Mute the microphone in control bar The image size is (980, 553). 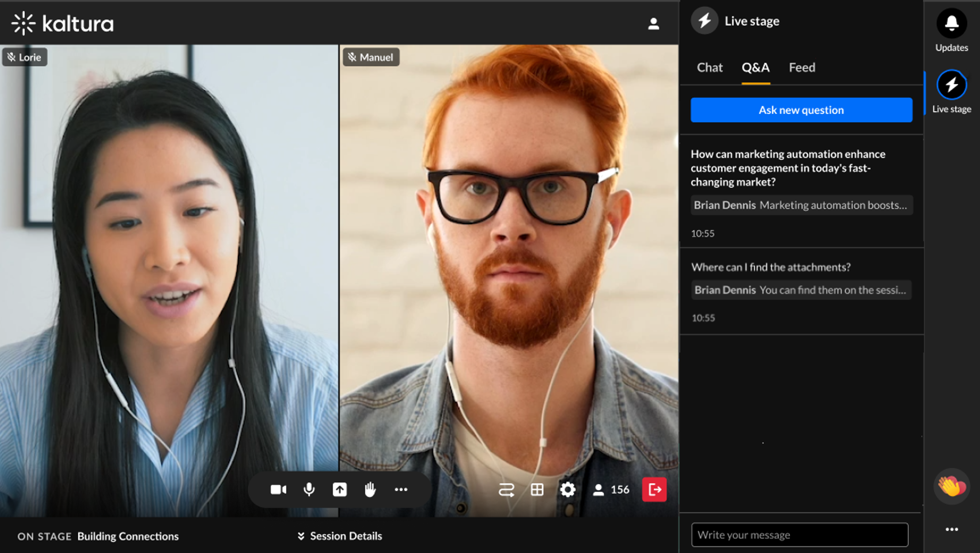click(309, 489)
